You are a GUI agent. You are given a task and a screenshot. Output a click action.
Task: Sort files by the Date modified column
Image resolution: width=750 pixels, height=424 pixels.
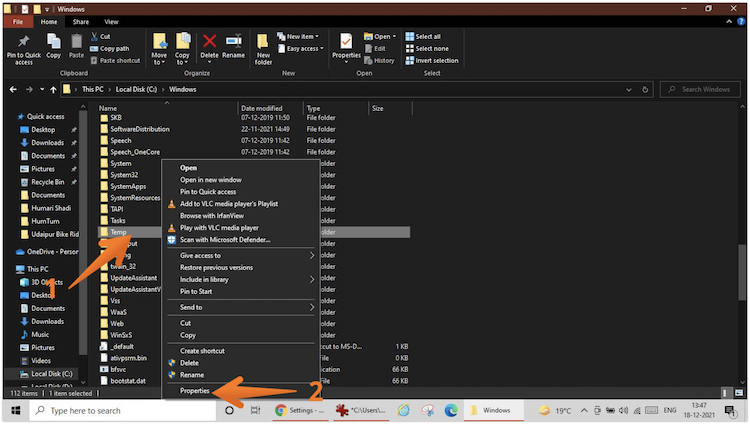[x=260, y=108]
